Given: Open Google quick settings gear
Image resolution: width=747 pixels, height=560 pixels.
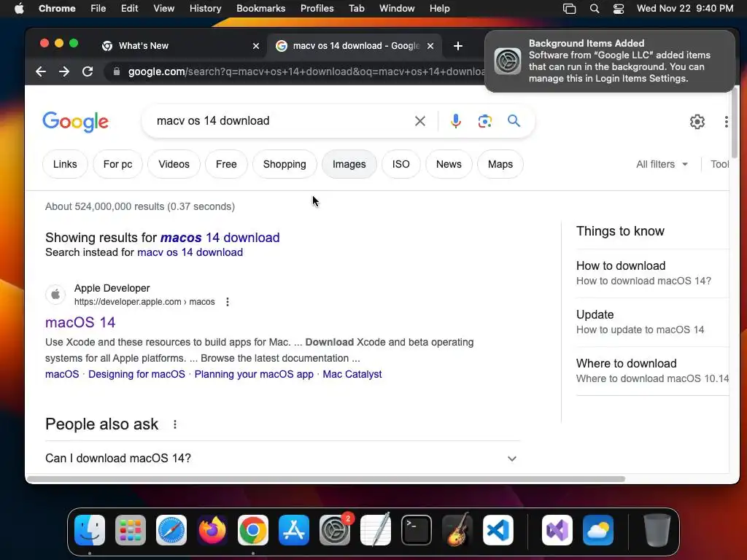Looking at the screenshot, I should tap(697, 122).
